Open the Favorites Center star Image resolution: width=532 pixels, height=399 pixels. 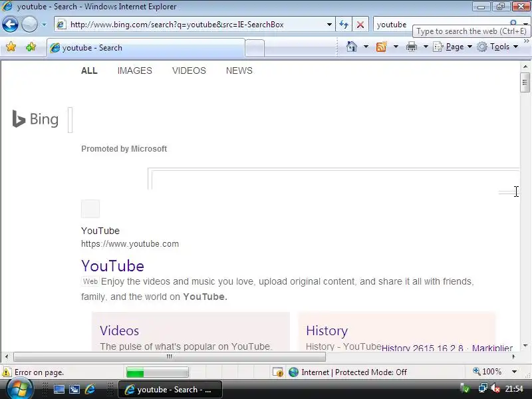(11, 47)
